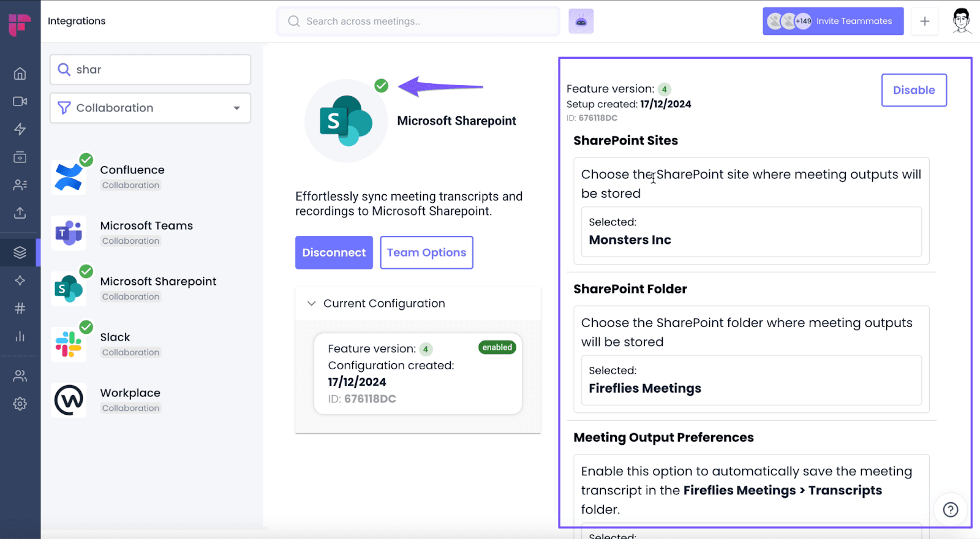The width and height of the screenshot is (980, 539).
Task: Click the enabled status badge
Action: pos(497,347)
